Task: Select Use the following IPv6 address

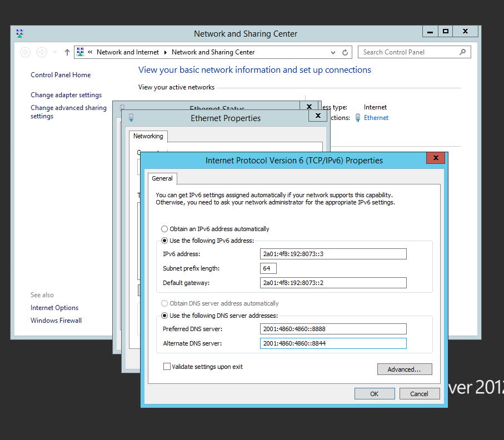Action: pyautogui.click(x=208, y=241)
